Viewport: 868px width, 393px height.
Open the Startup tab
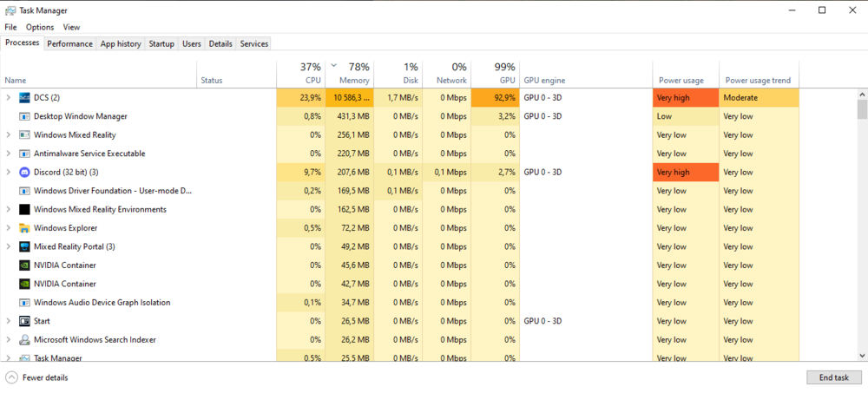(x=161, y=43)
